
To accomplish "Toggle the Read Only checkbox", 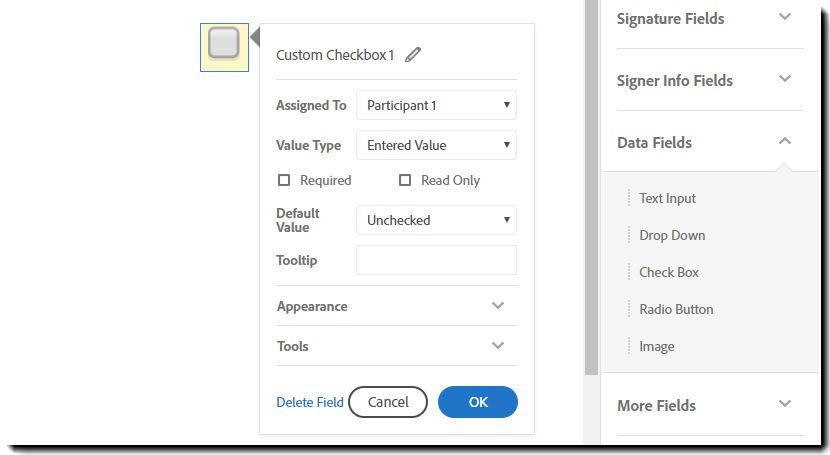I will [405, 180].
